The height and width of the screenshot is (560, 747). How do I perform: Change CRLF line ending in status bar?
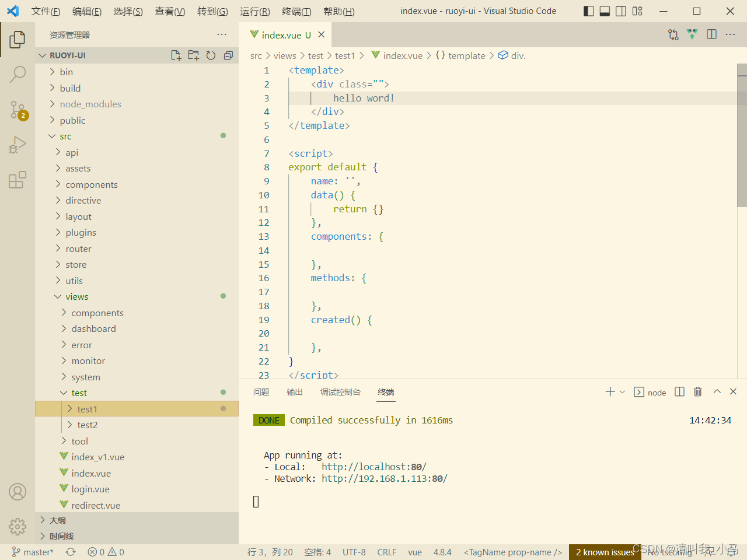(x=386, y=552)
